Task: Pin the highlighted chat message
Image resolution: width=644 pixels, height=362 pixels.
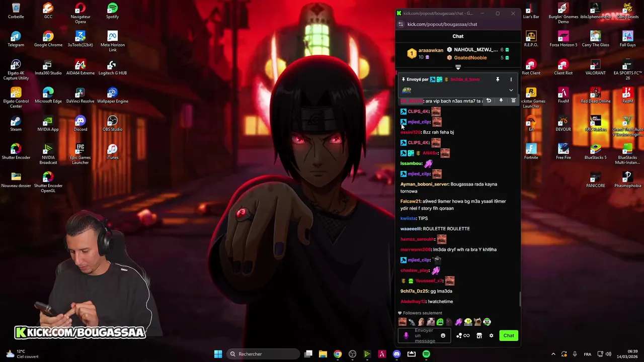Action: click(501, 101)
